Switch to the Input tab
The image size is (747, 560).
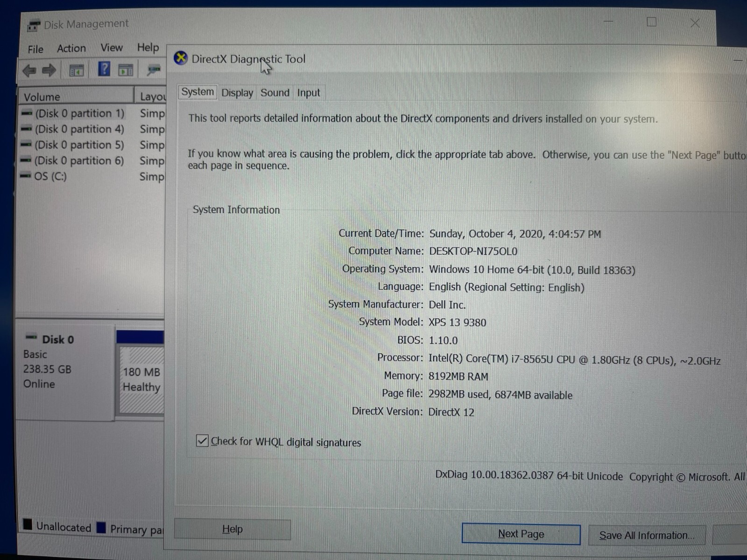[x=309, y=93]
